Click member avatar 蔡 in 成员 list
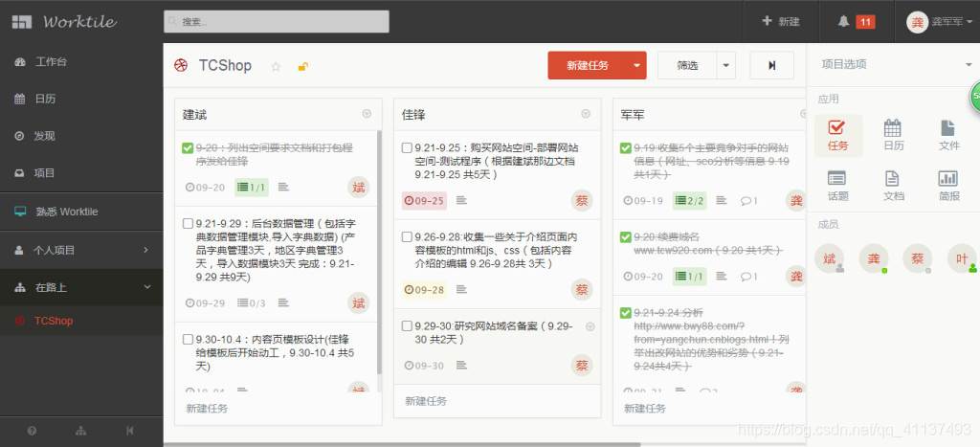Image resolution: width=980 pixels, height=447 pixels. click(917, 258)
